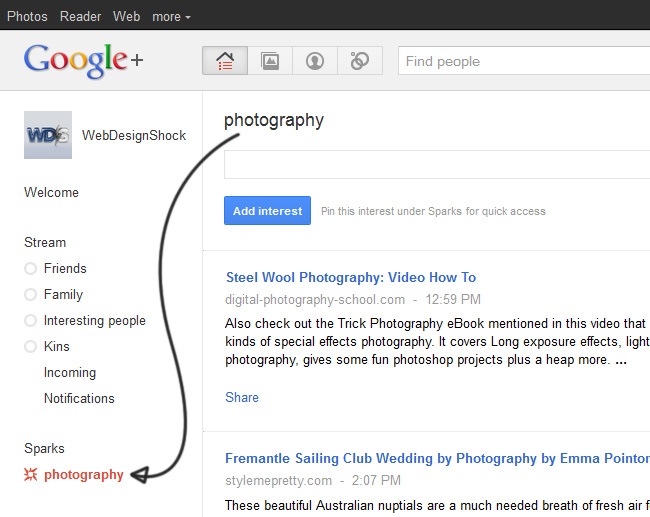Open the Steel Wool Photography article link

[350, 277]
